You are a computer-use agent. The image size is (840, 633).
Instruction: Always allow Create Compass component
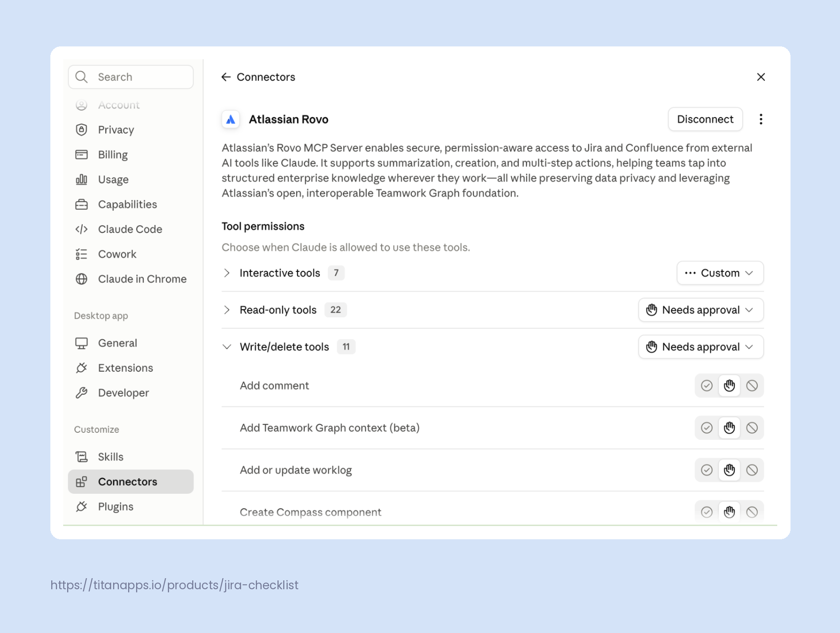coord(707,512)
